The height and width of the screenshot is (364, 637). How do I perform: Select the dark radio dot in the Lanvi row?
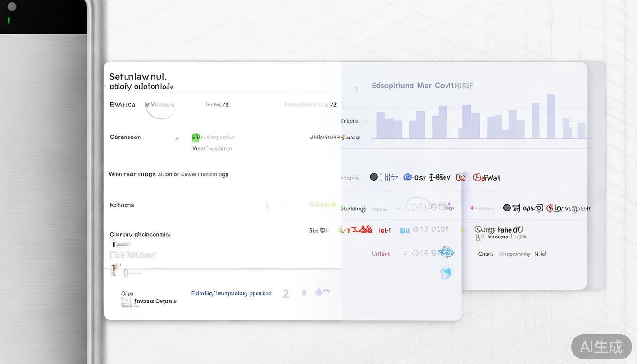click(x=507, y=208)
